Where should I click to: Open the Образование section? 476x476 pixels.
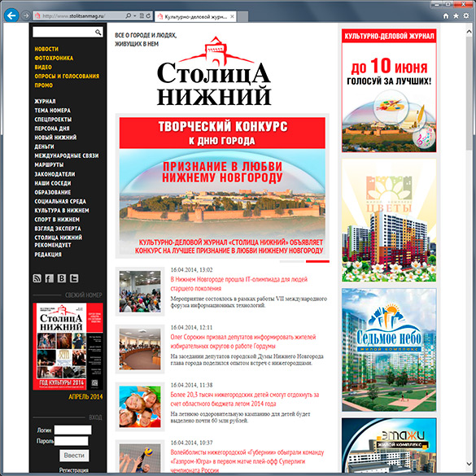tap(53, 193)
